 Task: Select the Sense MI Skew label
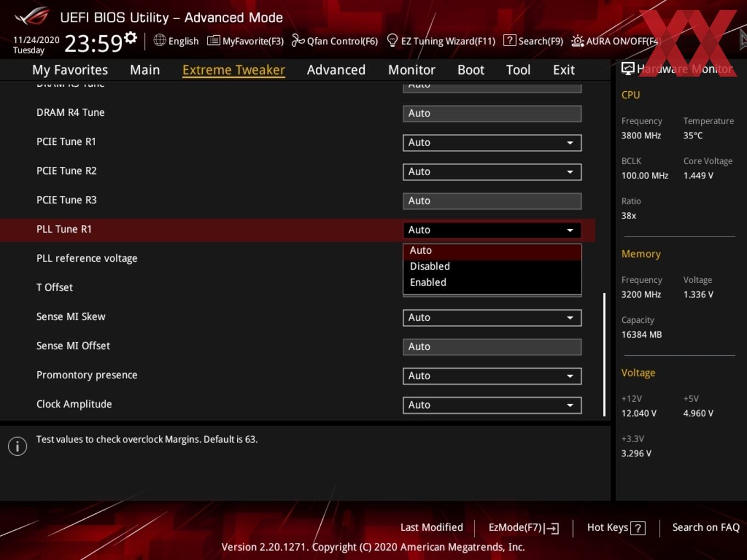71,317
